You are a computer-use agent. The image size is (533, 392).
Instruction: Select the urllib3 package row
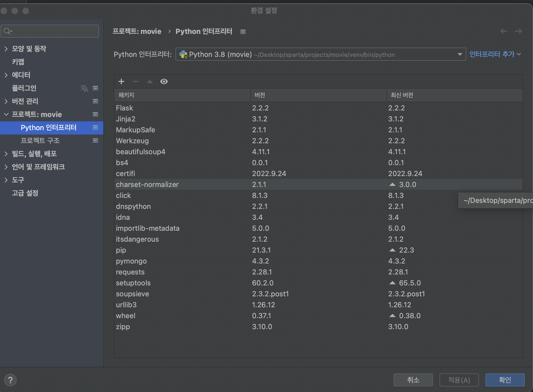pyautogui.click(x=318, y=305)
